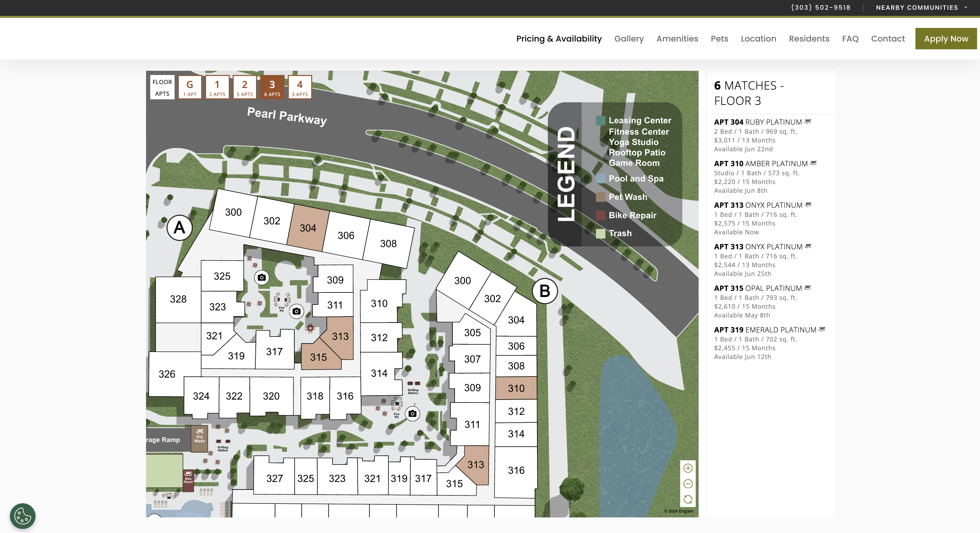
Task: Click the map zoom in icon
Action: tap(688, 468)
